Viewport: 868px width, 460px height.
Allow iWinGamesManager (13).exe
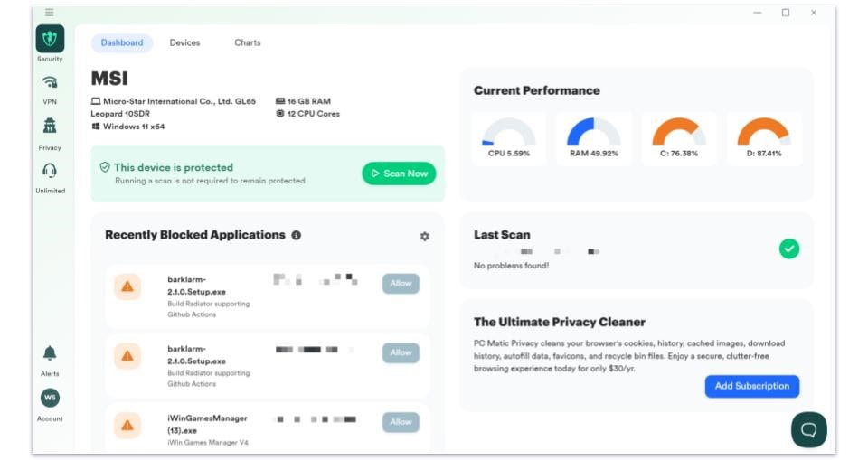pos(401,422)
